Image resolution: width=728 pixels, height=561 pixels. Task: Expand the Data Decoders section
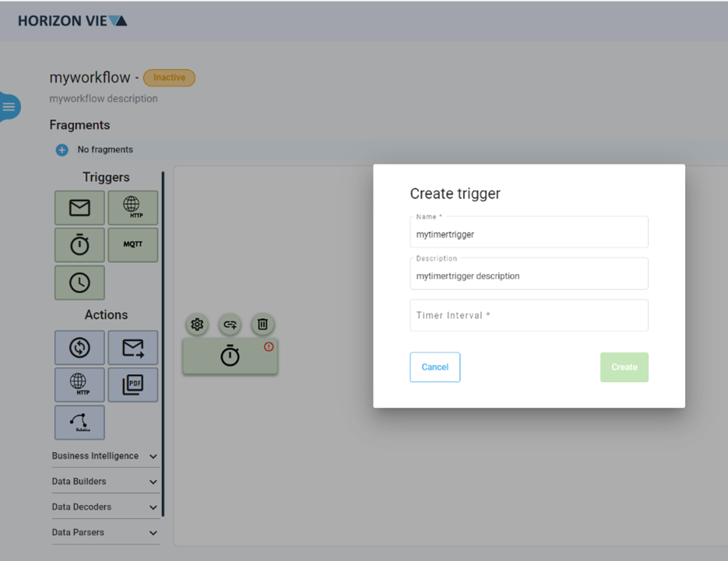click(105, 507)
